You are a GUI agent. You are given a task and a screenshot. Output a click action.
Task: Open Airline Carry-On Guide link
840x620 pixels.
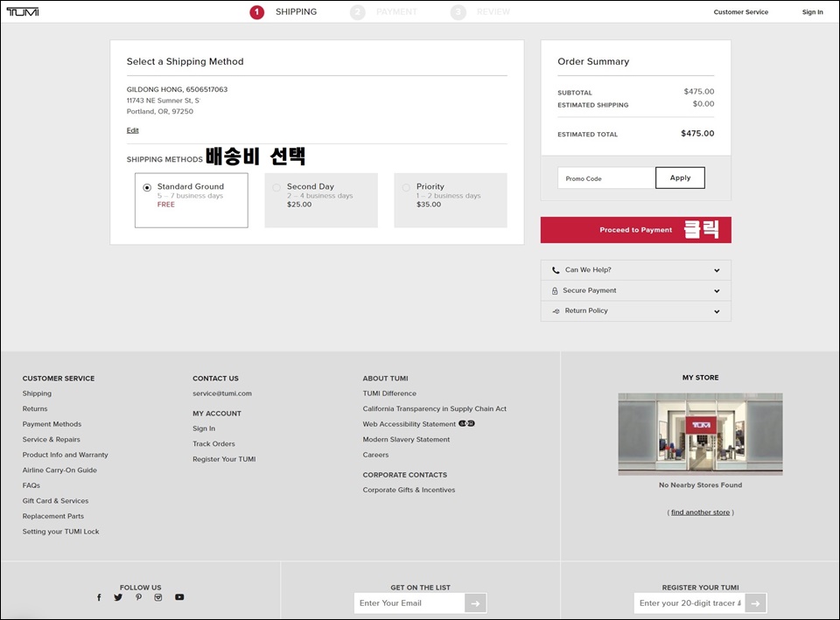pyautogui.click(x=59, y=470)
